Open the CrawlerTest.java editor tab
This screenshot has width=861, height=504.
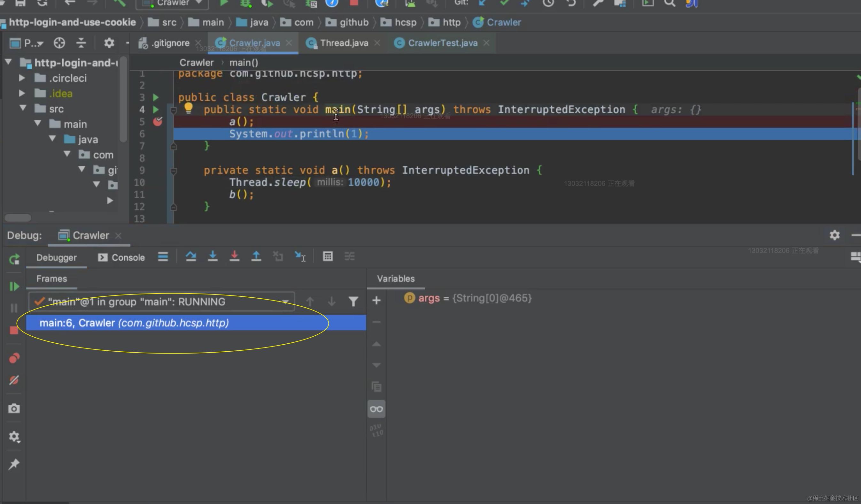point(442,43)
